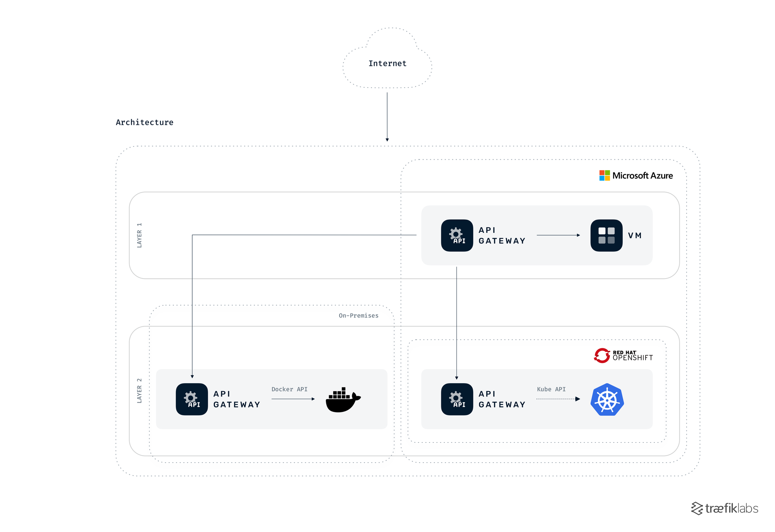Image resolution: width=775 pixels, height=532 pixels.
Task: Select the Internet cloud shape
Action: [x=387, y=62]
